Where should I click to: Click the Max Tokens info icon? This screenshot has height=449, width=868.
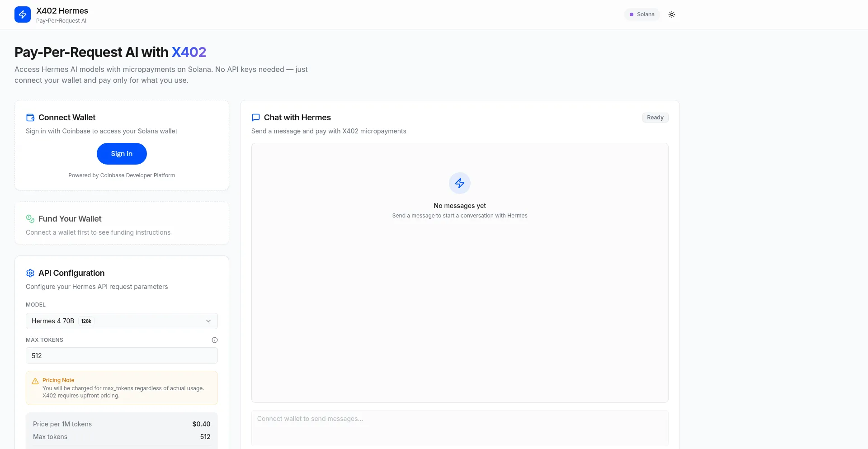(x=215, y=340)
